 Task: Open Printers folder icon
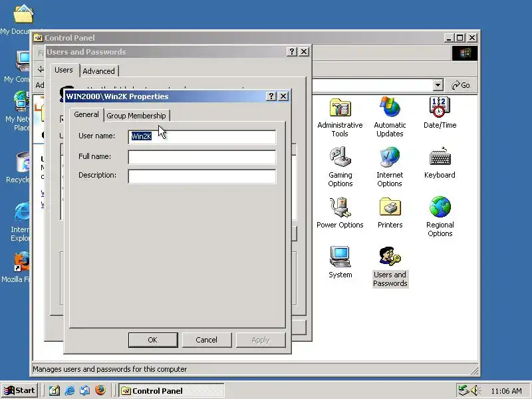point(390,213)
